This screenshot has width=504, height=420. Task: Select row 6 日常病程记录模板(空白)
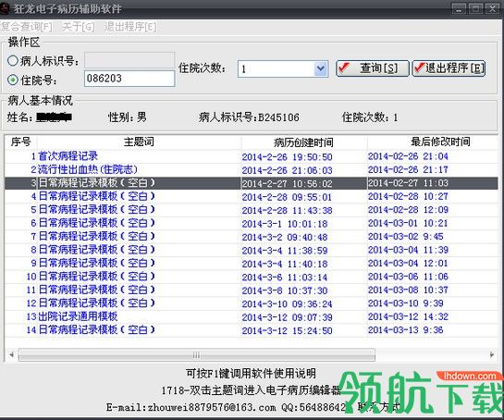pyautogui.click(x=252, y=223)
